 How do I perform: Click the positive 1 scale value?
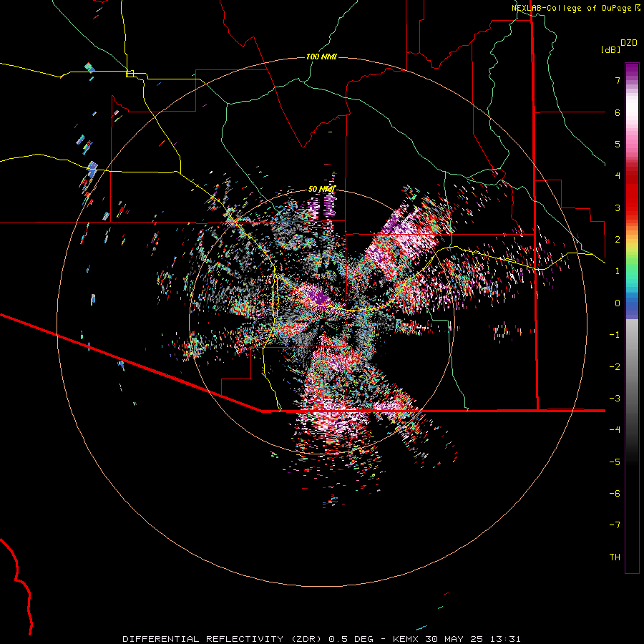(x=618, y=271)
